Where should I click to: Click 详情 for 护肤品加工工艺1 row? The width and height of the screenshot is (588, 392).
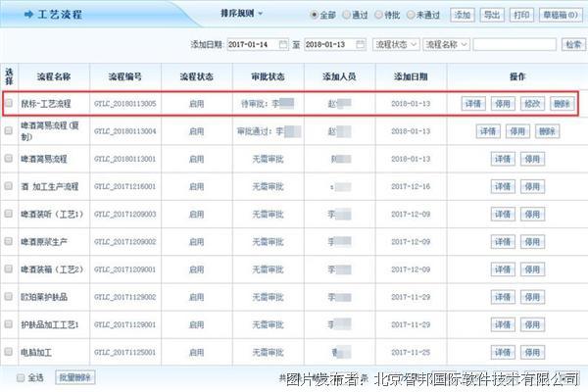[x=503, y=324]
